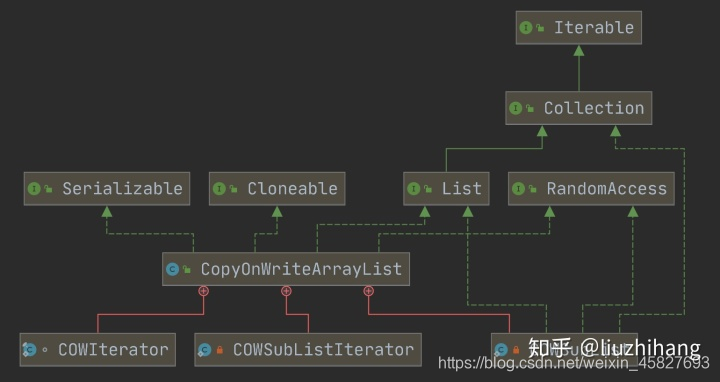Select the Serializable node label
Screen dimensions: 720x382
(122, 189)
